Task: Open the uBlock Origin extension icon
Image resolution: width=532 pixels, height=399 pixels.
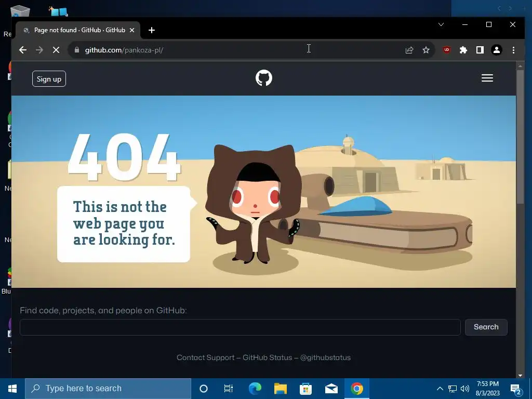Action: point(446,50)
